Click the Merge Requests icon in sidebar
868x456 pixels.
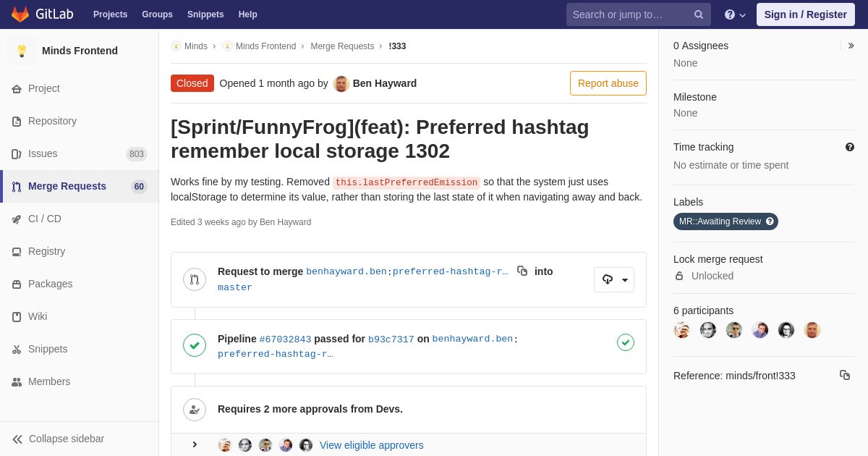click(x=17, y=187)
